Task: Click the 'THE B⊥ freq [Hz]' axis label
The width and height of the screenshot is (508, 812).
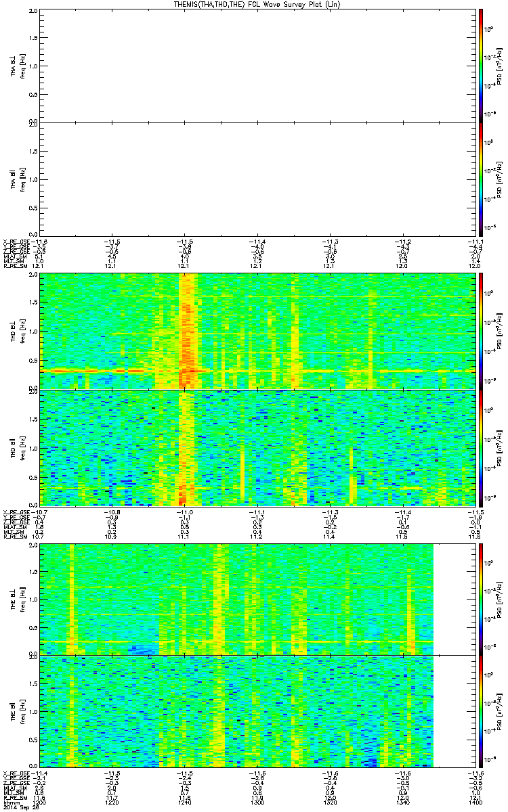Action: click(16, 599)
